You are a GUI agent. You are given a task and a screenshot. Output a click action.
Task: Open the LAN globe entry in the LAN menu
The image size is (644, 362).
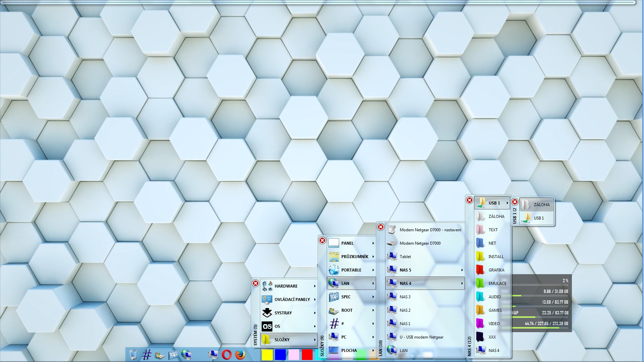[x=425, y=350]
